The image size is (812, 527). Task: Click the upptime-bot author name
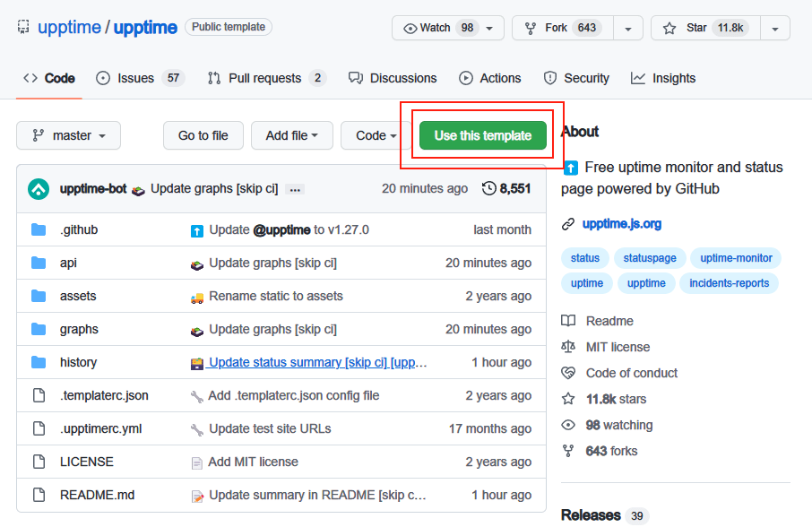click(93, 188)
